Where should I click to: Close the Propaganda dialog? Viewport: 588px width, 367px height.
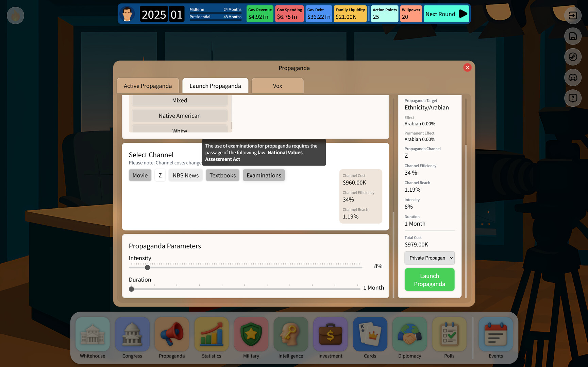[467, 68]
